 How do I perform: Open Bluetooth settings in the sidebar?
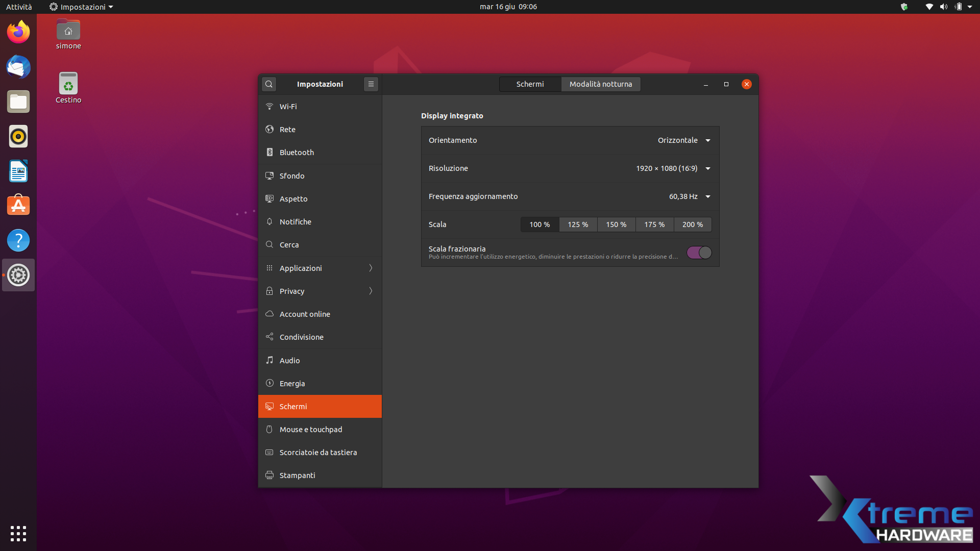pyautogui.click(x=297, y=153)
